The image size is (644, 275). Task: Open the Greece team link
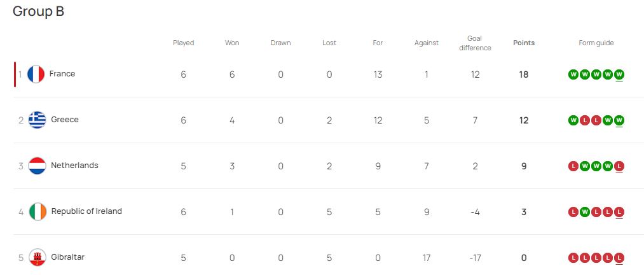(x=64, y=120)
